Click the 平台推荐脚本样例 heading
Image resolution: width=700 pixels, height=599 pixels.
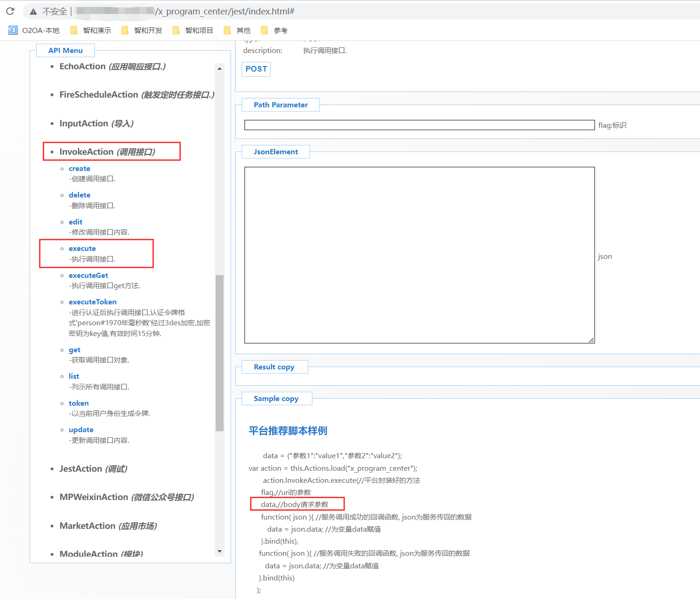point(288,431)
